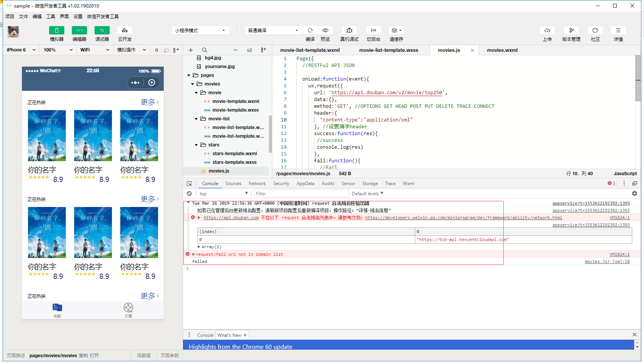Open the file tree more options
This screenshot has width=644, height=364.
tap(236, 50)
